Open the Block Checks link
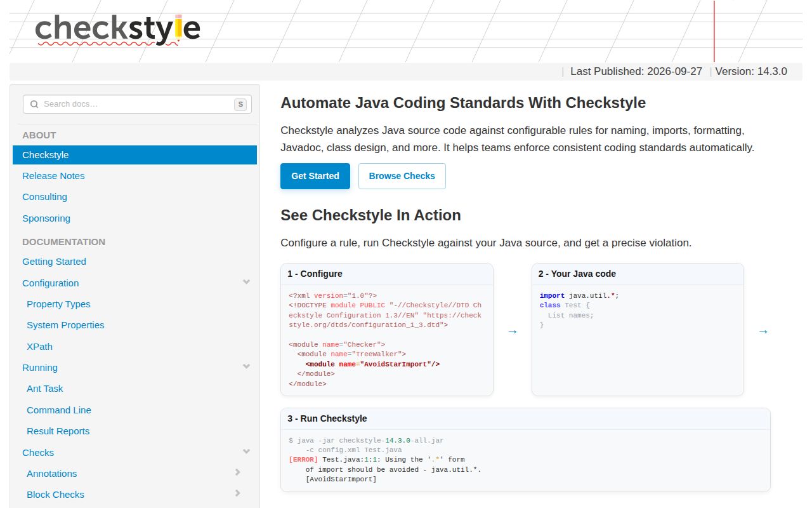Image resolution: width=812 pixels, height=508 pixels. point(55,495)
